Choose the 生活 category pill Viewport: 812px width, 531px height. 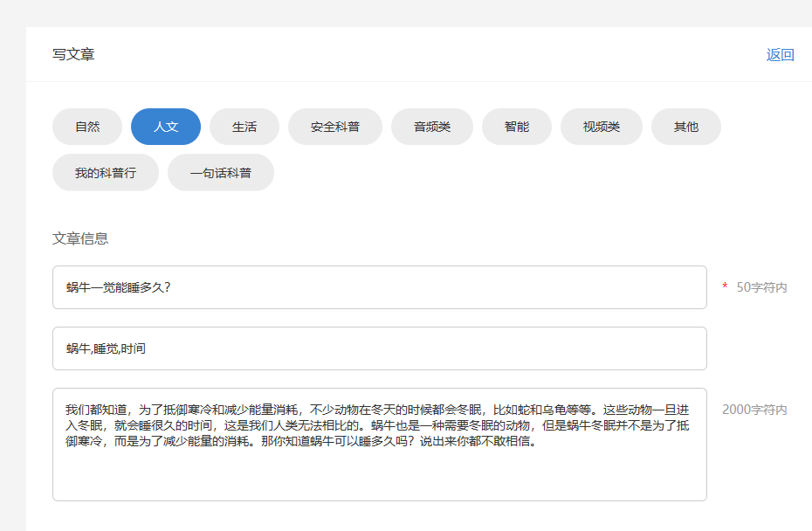[x=244, y=127]
